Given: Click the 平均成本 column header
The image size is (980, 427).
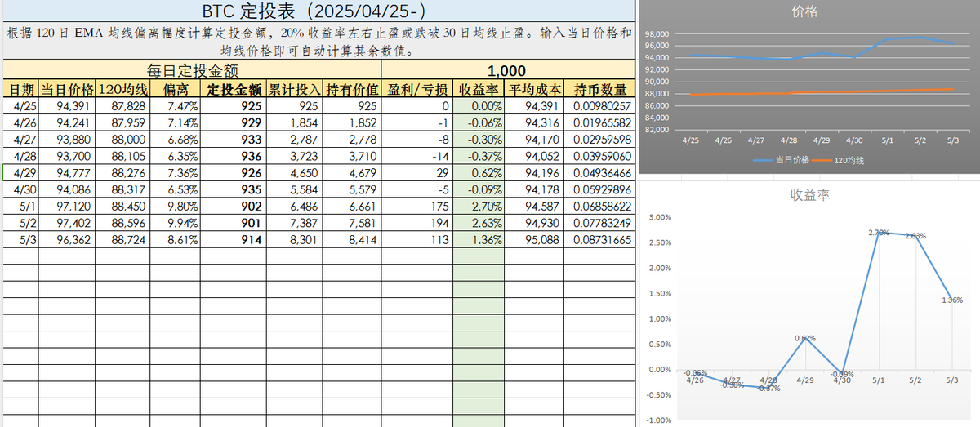Looking at the screenshot, I should pos(534,90).
